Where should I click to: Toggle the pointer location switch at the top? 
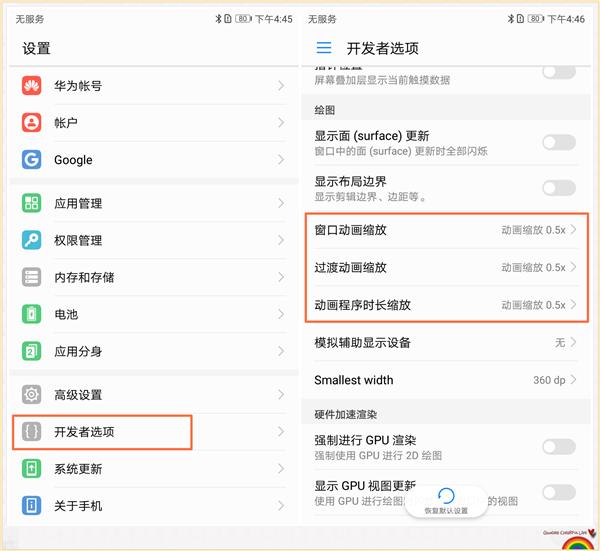click(x=559, y=72)
